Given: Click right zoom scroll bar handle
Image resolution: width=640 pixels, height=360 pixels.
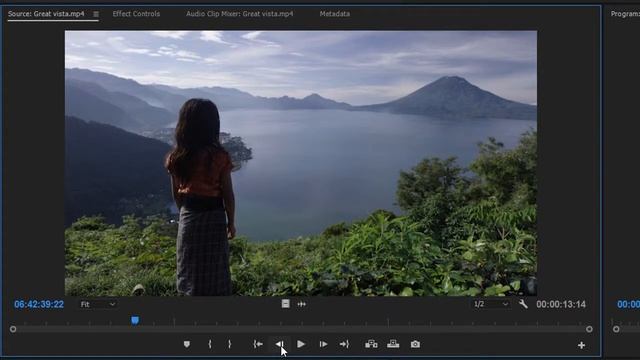Looking at the screenshot, I should pyautogui.click(x=589, y=329).
